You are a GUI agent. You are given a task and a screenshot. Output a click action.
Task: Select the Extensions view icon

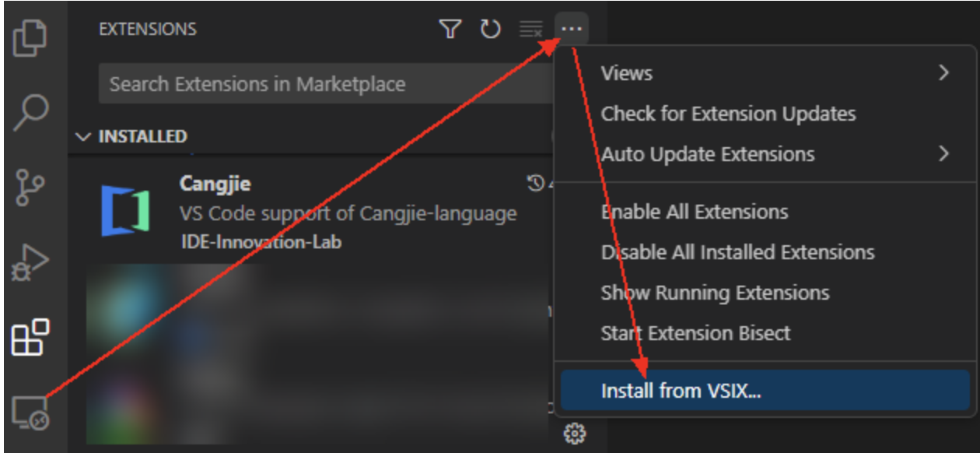31,338
